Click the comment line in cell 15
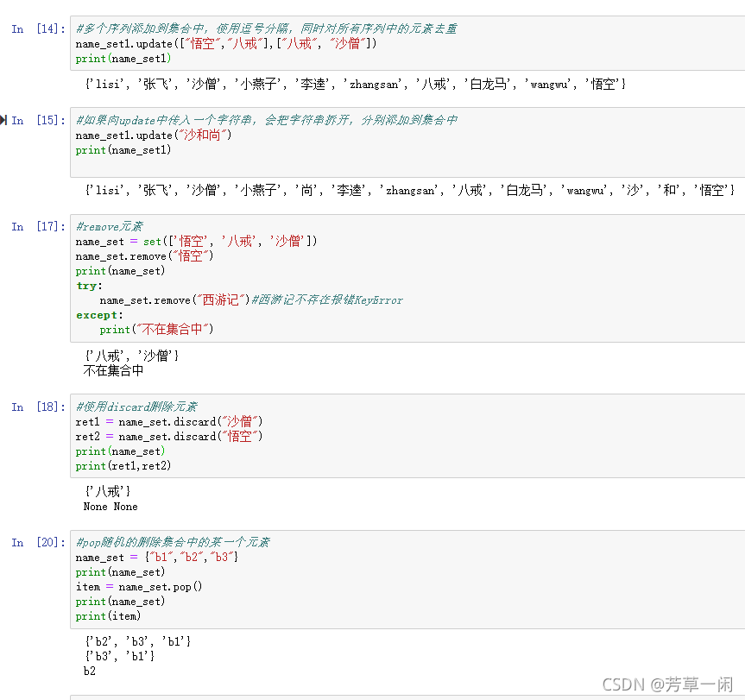Image resolution: width=745 pixels, height=700 pixels. [267, 120]
